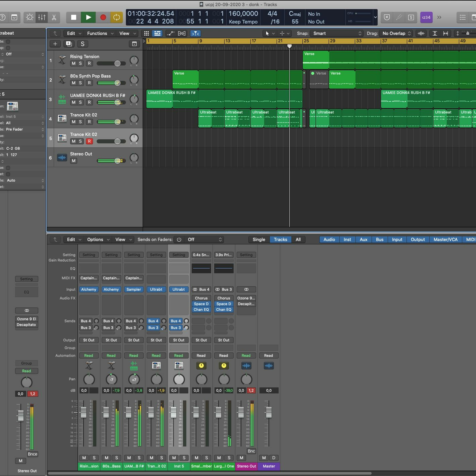The image size is (476, 476).
Task: Toggle the Cycle loop button
Action: [116, 17]
